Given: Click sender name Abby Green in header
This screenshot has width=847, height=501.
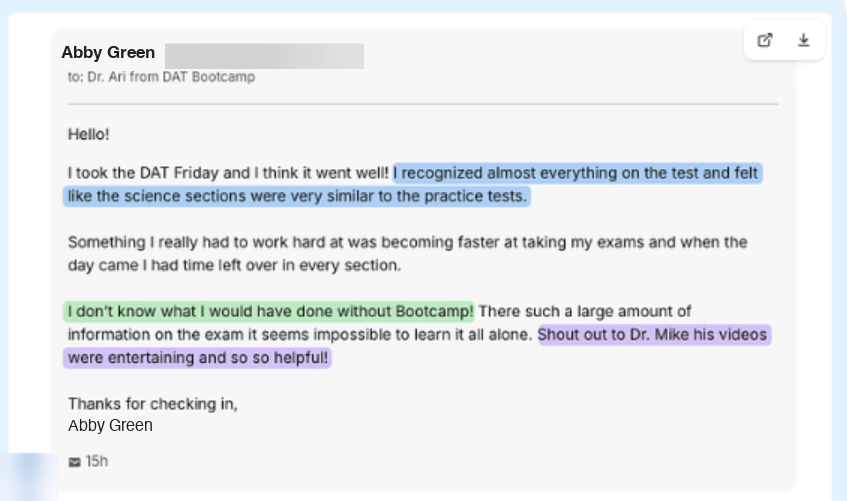Looking at the screenshot, I should pos(108,52).
